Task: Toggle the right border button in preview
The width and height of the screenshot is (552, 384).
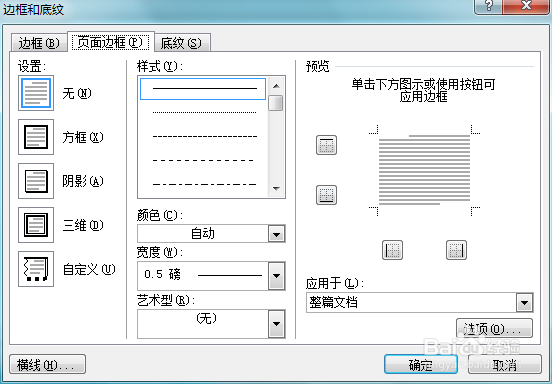Action: [456, 250]
